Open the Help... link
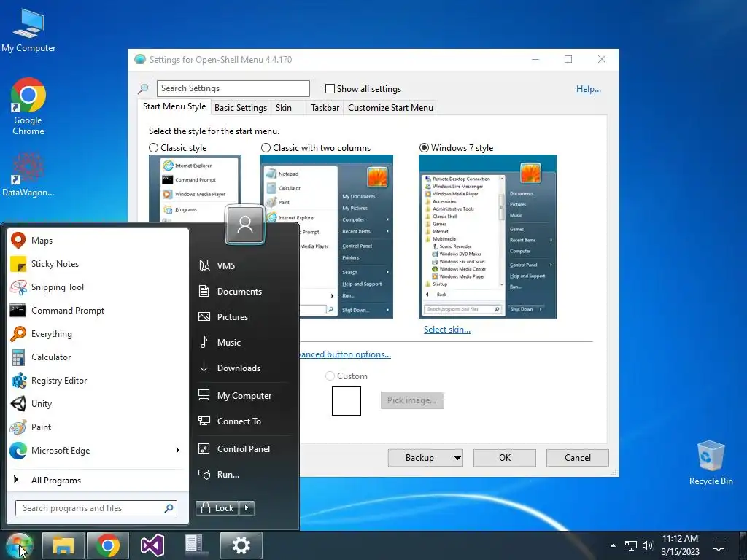747x560 pixels. (589, 89)
